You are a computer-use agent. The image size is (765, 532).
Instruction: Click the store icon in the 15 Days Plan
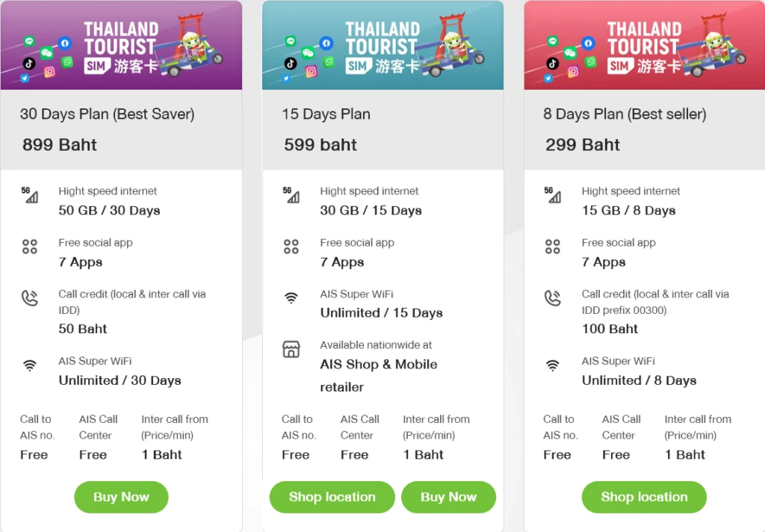click(291, 349)
